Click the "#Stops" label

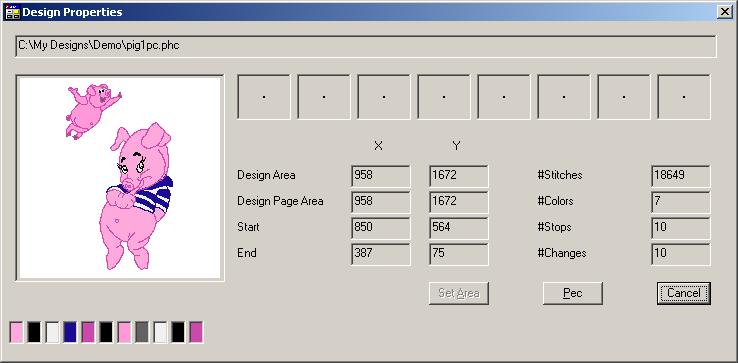(554, 227)
